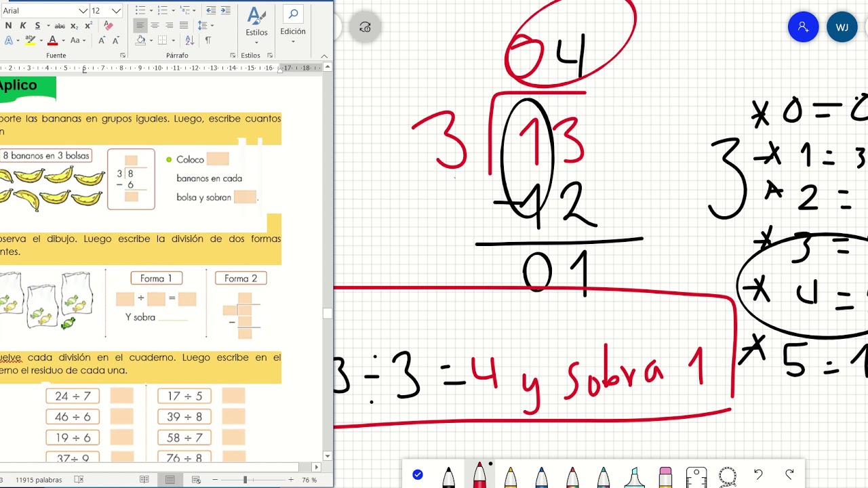Align text right

(x=169, y=26)
